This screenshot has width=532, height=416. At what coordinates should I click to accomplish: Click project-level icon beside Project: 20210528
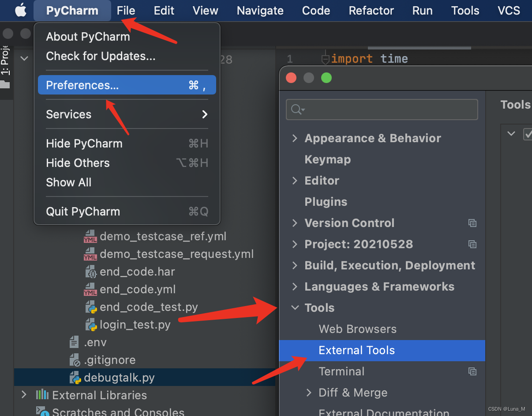472,244
